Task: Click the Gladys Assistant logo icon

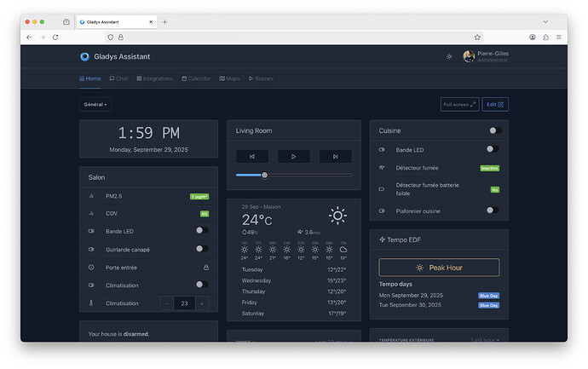Action: point(84,57)
